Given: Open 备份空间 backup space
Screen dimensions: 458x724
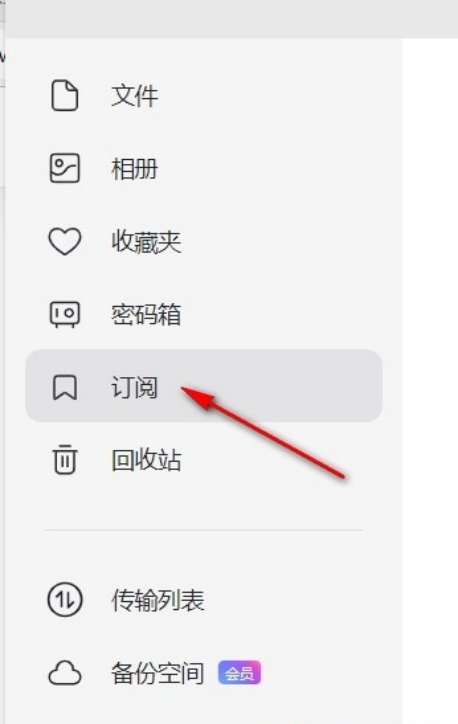Looking at the screenshot, I should click(158, 673).
